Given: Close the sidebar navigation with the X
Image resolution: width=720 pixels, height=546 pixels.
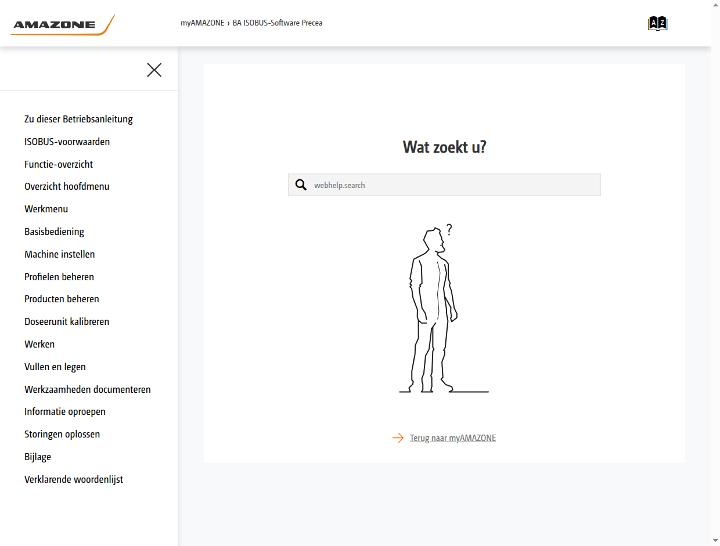Looking at the screenshot, I should (154, 70).
